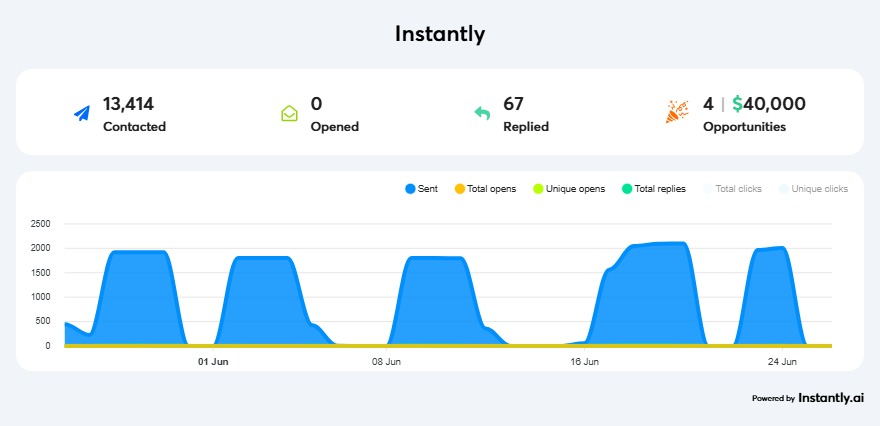Click the green reply arrow icon
This screenshot has height=426, width=880.
tap(482, 113)
